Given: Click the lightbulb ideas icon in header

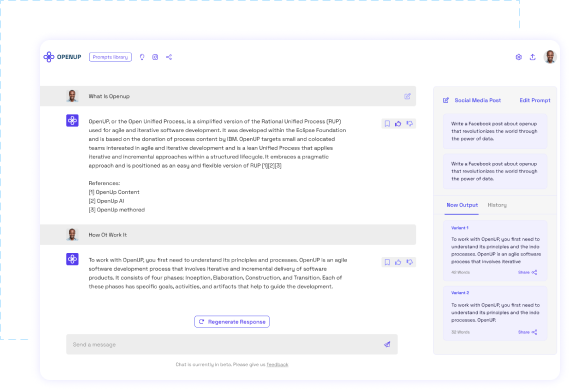Looking at the screenshot, I should [x=142, y=57].
